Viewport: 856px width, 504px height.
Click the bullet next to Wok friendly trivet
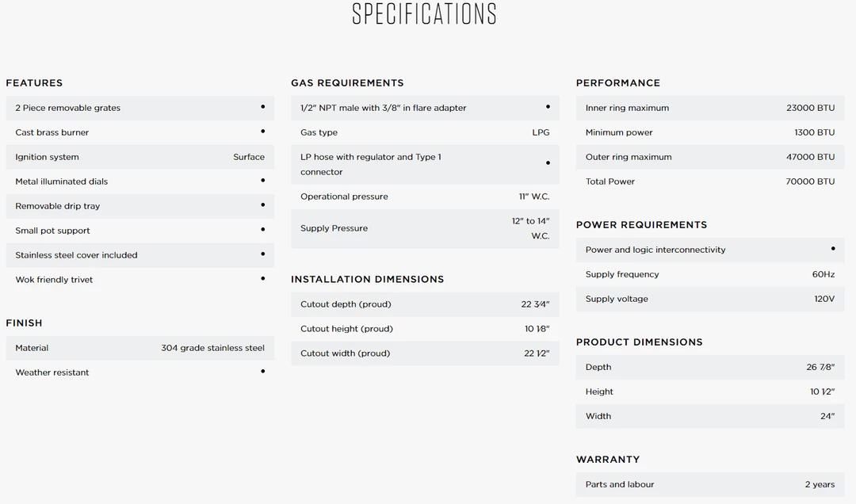coord(263,279)
